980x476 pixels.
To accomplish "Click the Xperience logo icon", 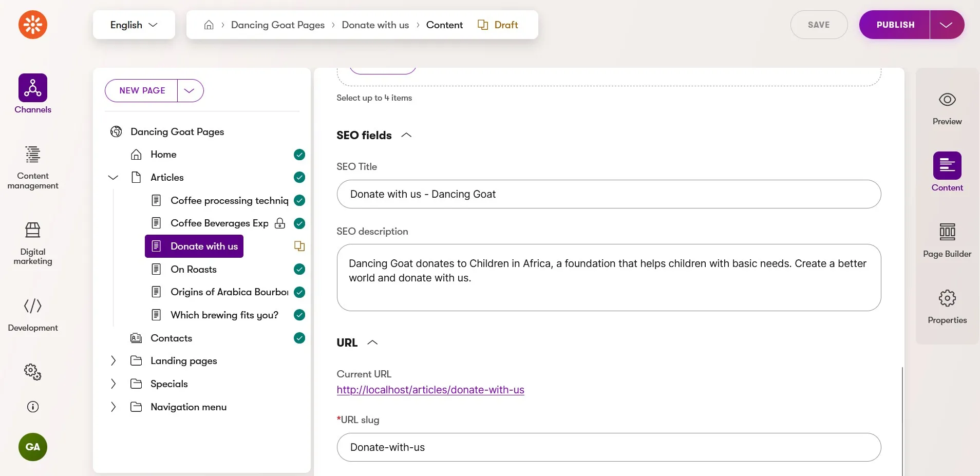I will point(33,25).
